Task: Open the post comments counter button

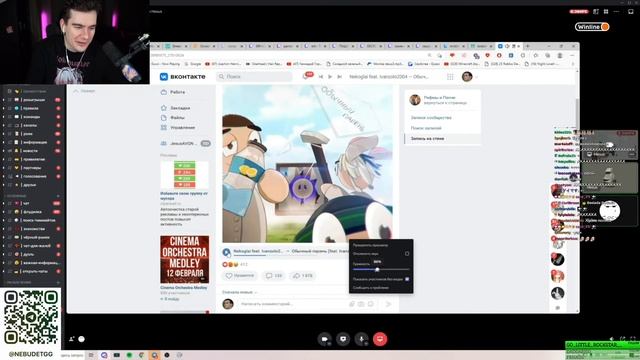Action: 273,276
